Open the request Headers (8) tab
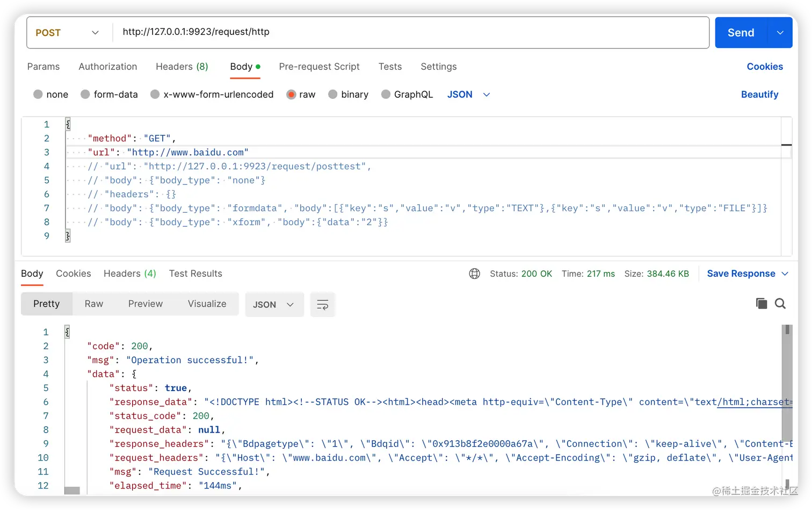 coord(182,67)
